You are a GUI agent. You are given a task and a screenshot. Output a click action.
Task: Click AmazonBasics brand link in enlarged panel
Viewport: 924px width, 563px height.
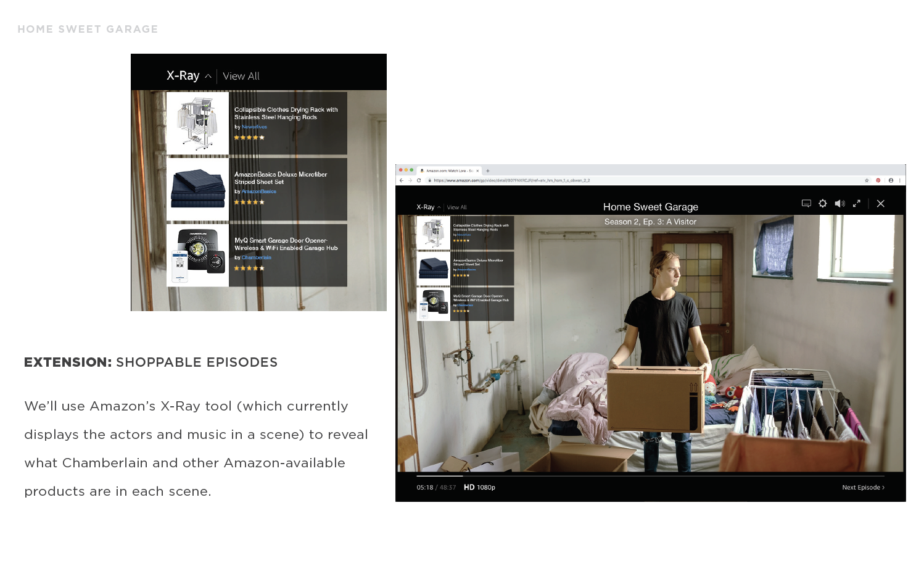pyautogui.click(x=259, y=191)
